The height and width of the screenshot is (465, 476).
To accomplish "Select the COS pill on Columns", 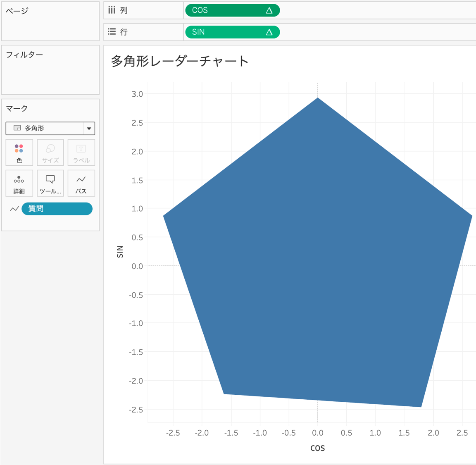I will pos(233,10).
